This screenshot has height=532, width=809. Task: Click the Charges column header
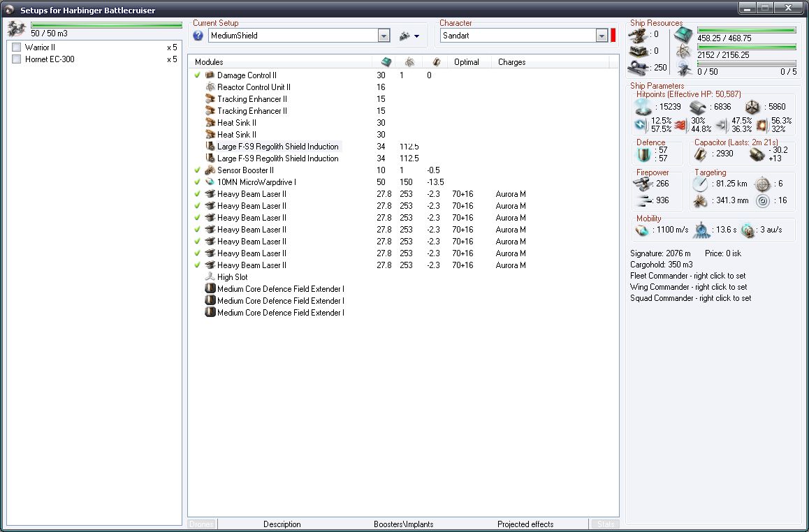[x=550, y=62]
